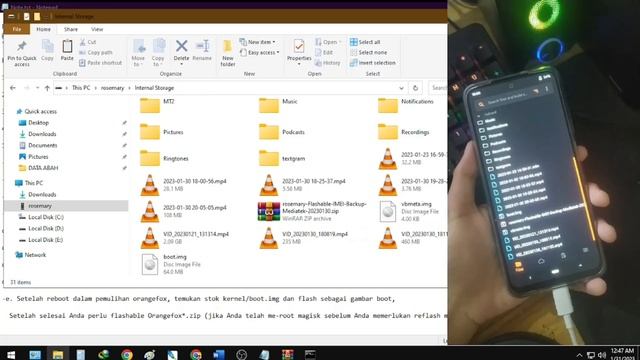Click Copy path in the ribbon
640x360 pixels.
tap(96, 52)
